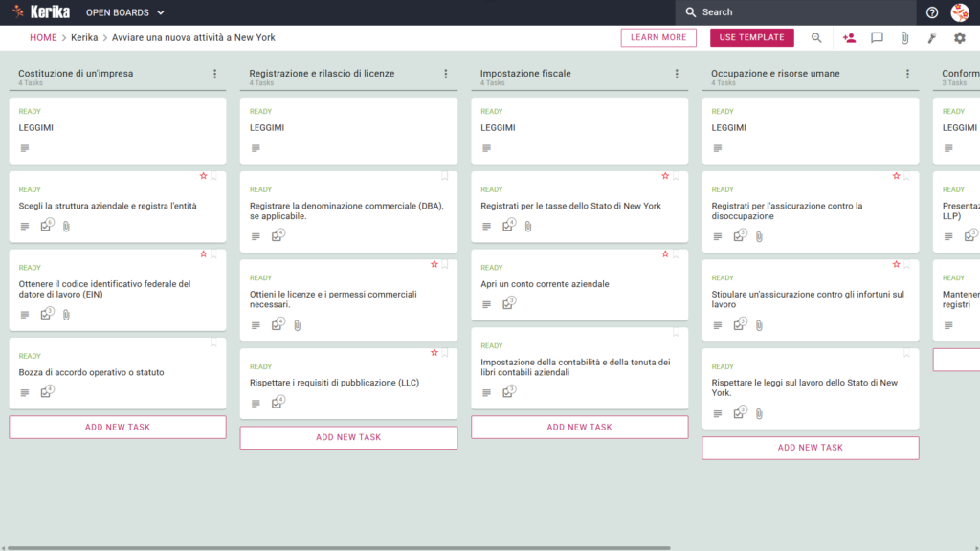The image size is (980, 551).
Task: Toggle star on Registrati per l'assicurazione card
Action: [x=896, y=176]
